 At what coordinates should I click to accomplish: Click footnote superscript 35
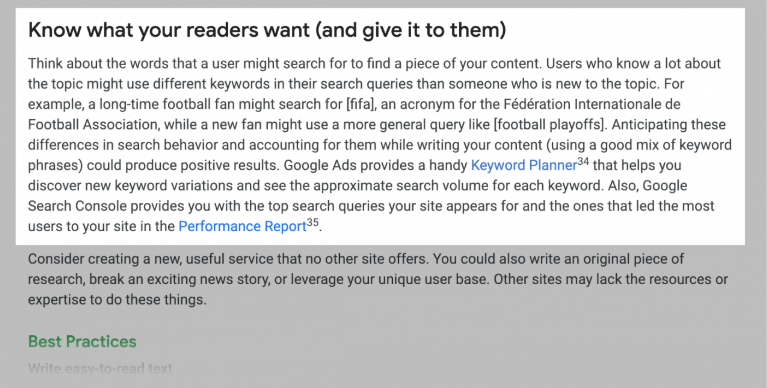click(x=313, y=223)
